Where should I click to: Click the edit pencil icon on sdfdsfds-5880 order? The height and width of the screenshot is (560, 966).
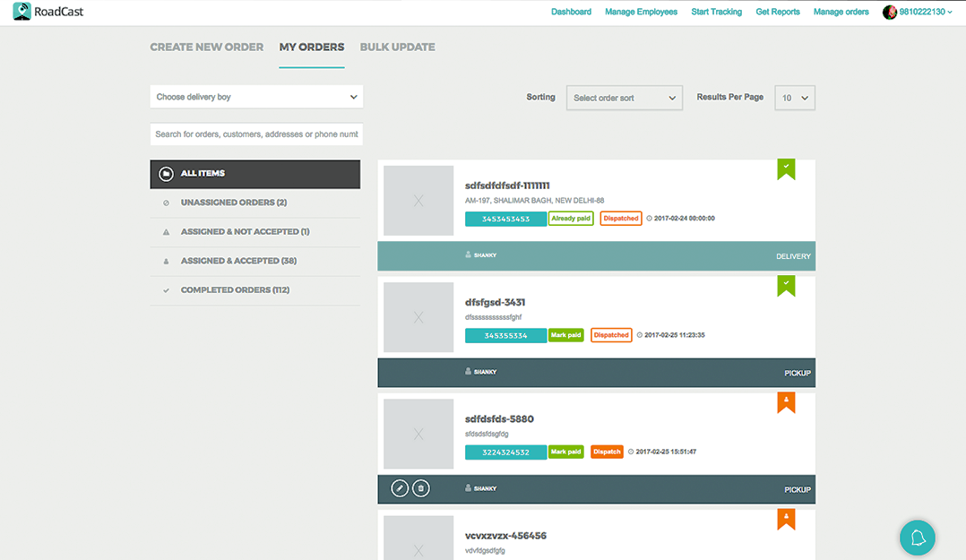tap(400, 488)
